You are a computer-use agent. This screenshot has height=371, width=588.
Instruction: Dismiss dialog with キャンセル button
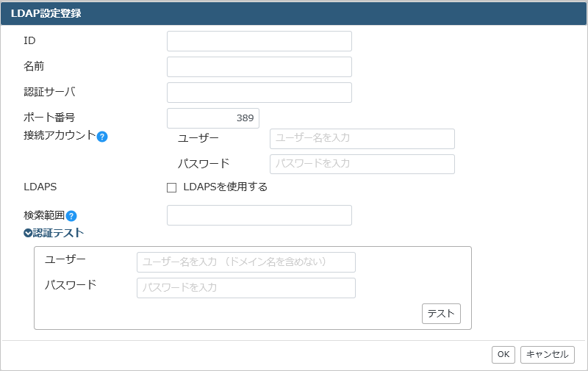547,355
